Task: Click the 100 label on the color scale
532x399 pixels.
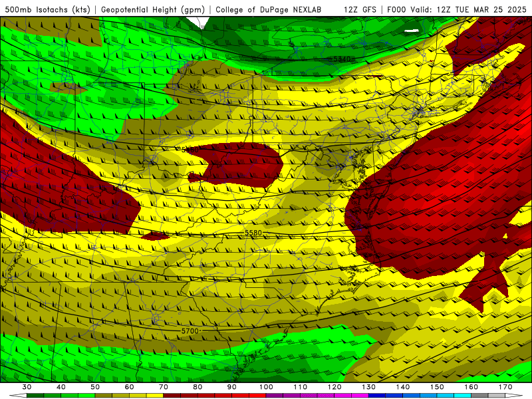Action: coord(267,387)
